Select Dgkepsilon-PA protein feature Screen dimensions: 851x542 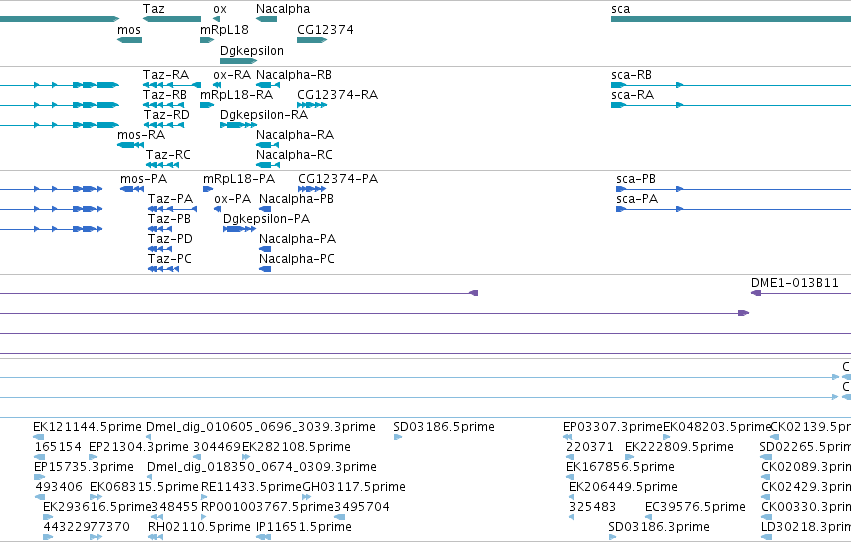pos(239,229)
